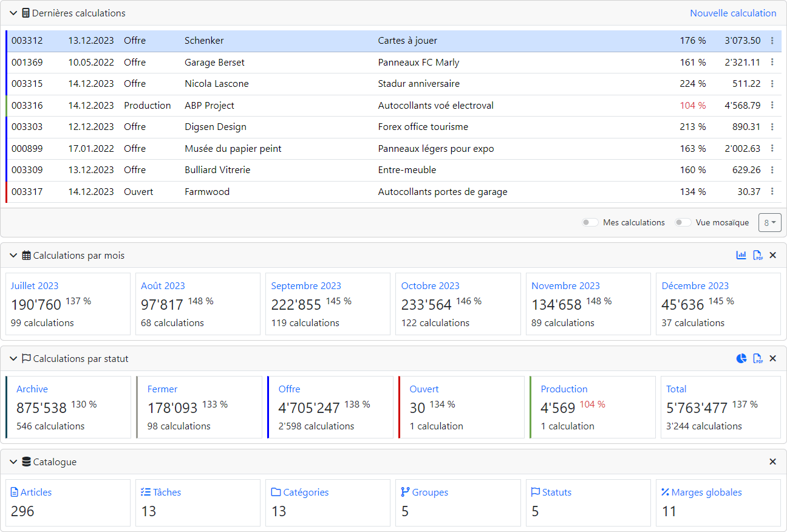The height and width of the screenshot is (532, 787).
Task: Open the Groupes catalogue link
Action: pos(424,492)
